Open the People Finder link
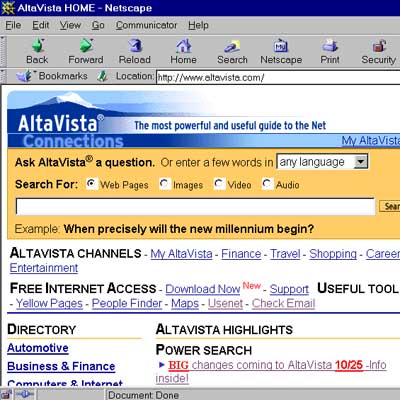Viewport: 400px width, 400px height. [127, 303]
